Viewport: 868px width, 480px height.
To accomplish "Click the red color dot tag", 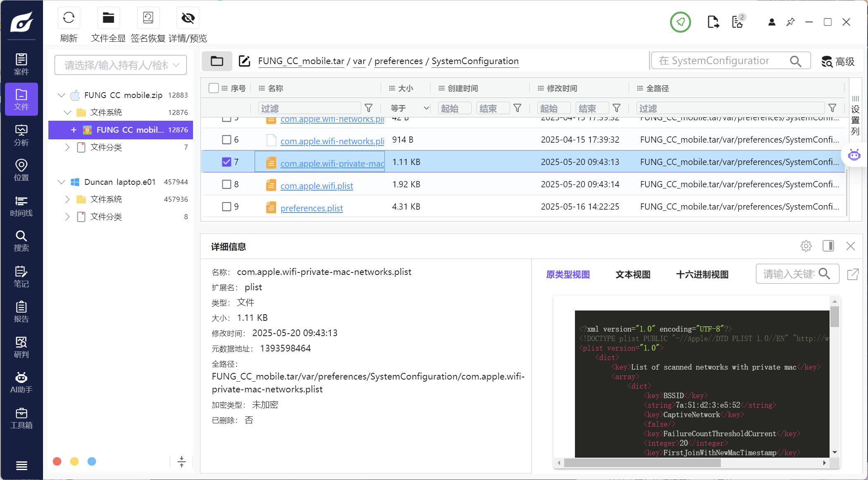I will point(57,461).
